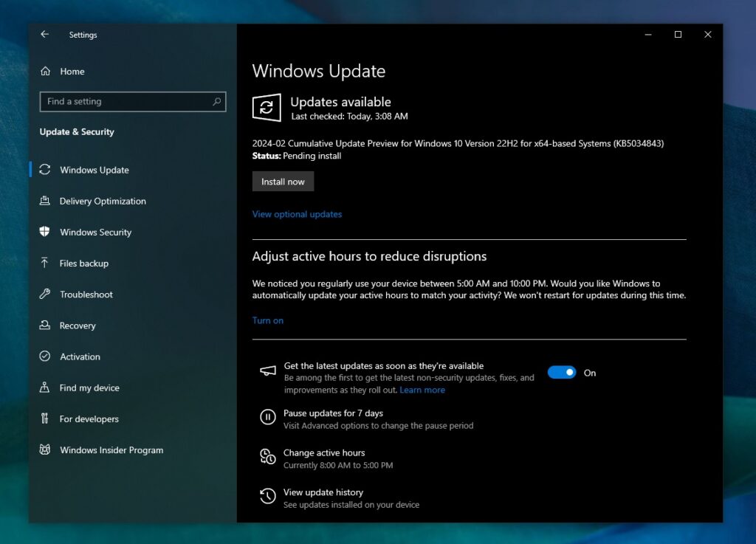Viewport: 756px width, 544px height.
Task: Select For developers in the sidebar
Action: point(89,419)
